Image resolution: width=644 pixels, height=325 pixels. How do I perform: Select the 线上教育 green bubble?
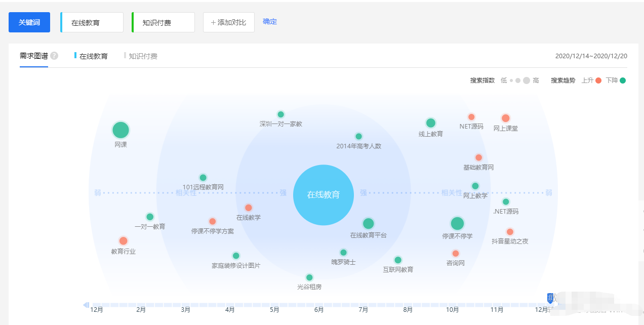point(431,123)
